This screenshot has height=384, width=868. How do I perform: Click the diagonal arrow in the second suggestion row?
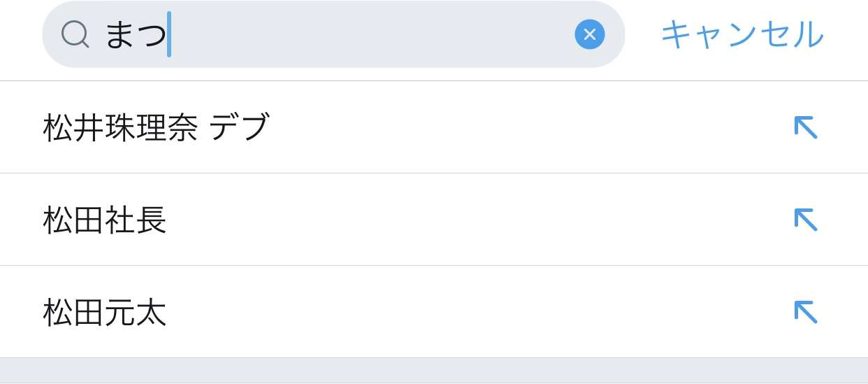coord(805,220)
